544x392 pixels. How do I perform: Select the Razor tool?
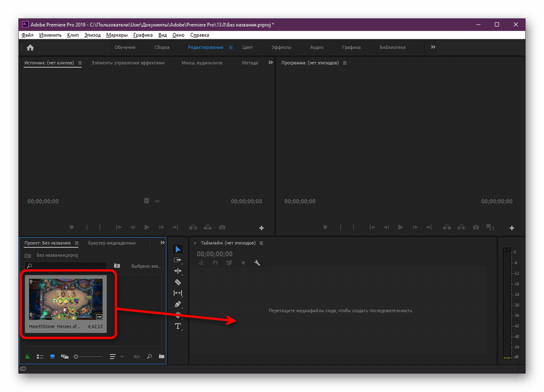(x=178, y=282)
